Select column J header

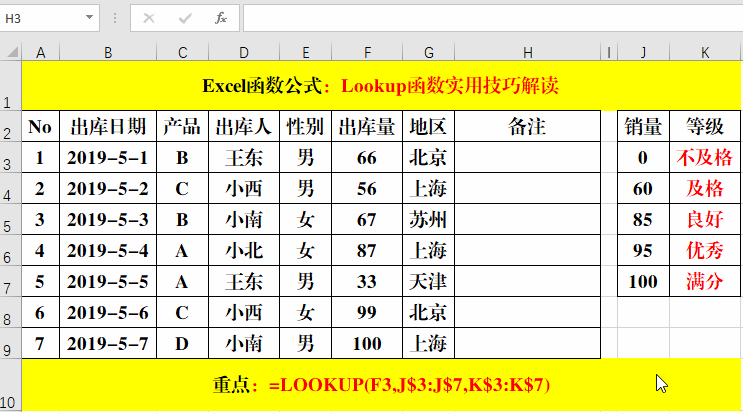[x=643, y=52]
